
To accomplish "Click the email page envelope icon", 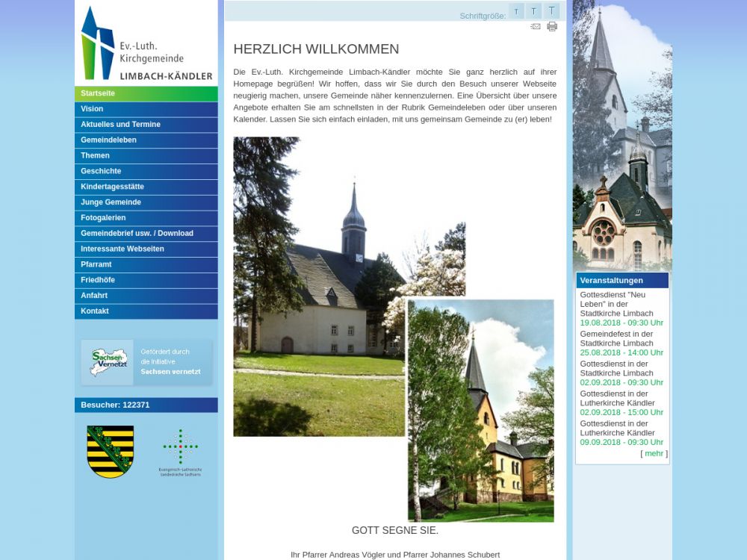I will coord(536,27).
